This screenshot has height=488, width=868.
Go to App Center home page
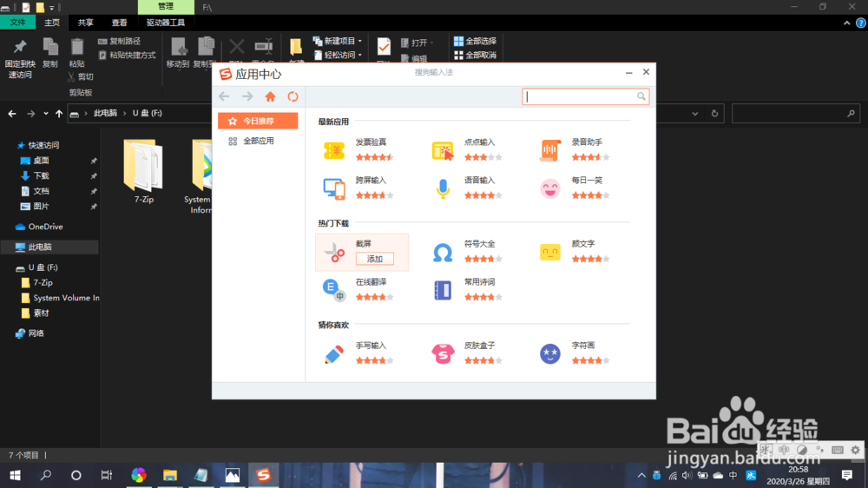[x=270, y=97]
